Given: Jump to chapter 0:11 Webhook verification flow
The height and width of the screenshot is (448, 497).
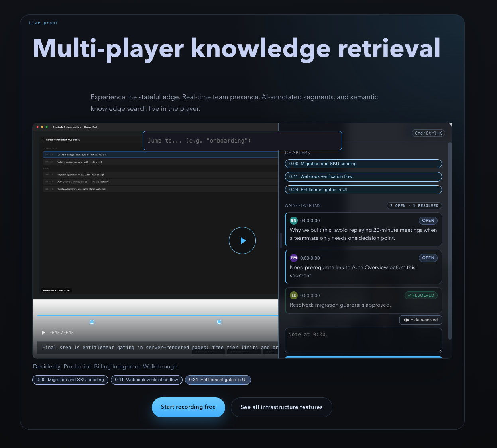Looking at the screenshot, I should 363,176.
